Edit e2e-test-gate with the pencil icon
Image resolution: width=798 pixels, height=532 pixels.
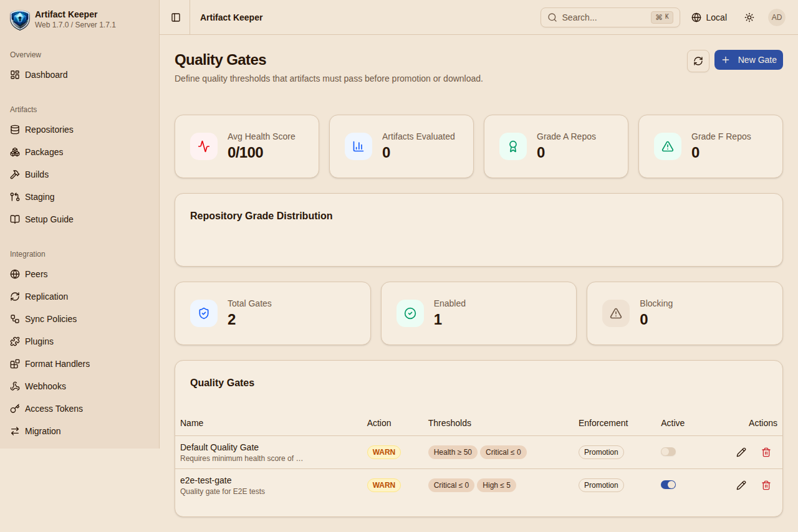[741, 485]
